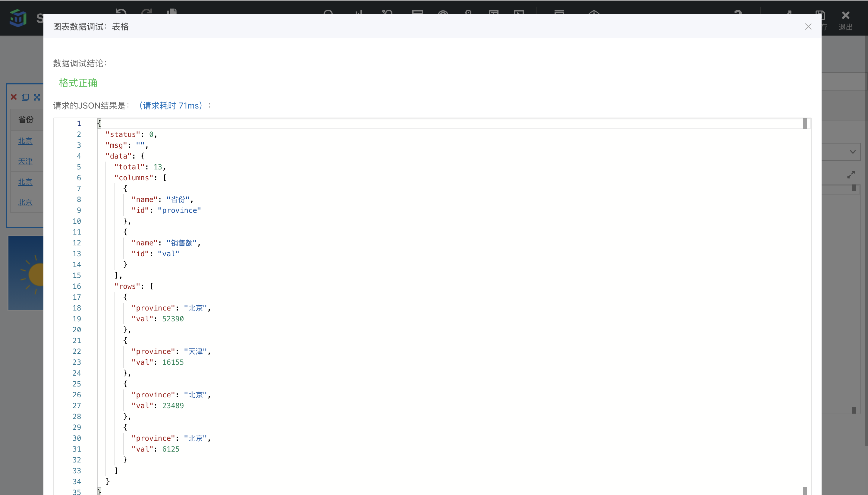
Task: Click the "id": "province" JSON line
Action: [x=166, y=210]
